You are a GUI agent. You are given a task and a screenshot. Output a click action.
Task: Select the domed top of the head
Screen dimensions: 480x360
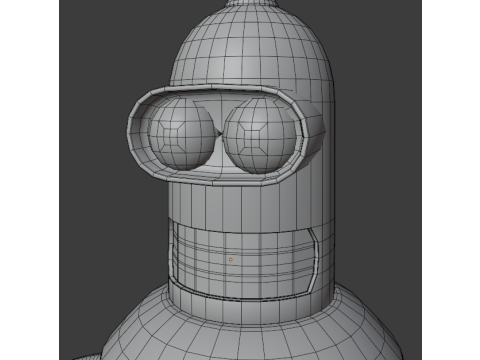pyautogui.click(x=252, y=45)
